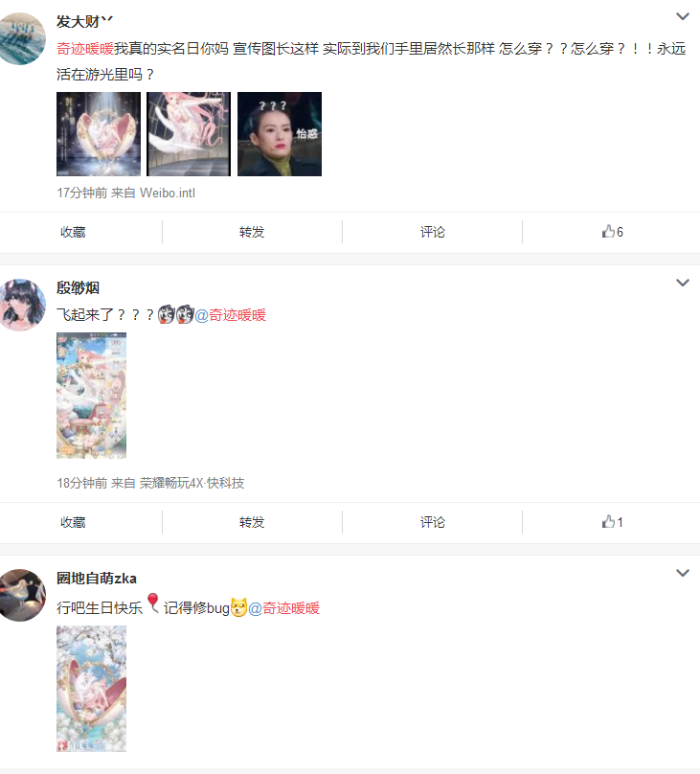Expand options chevron on 殷缈烟's post
This screenshot has height=774, width=700.
coord(682,283)
